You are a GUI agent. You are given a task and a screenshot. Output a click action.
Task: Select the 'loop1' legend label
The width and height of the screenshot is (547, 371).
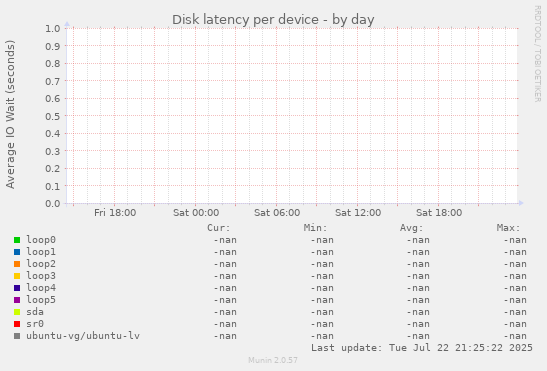(x=41, y=252)
